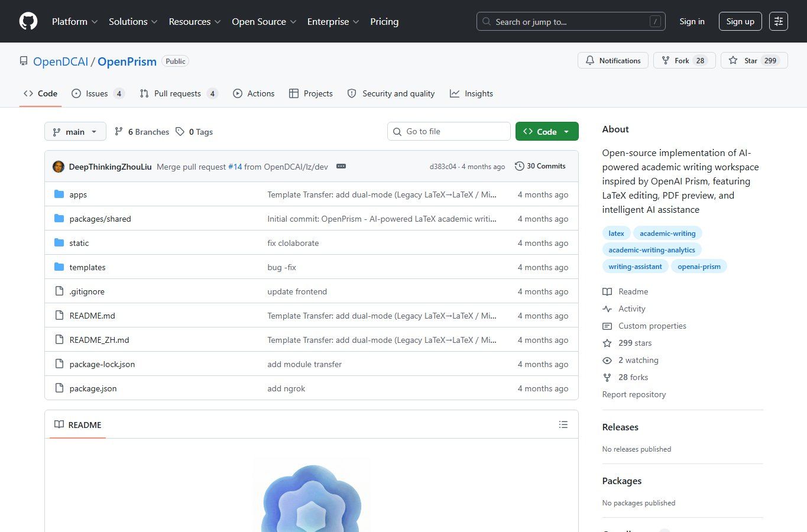The width and height of the screenshot is (807, 532).
Task: Switch to the Actions tab
Action: [x=254, y=93]
